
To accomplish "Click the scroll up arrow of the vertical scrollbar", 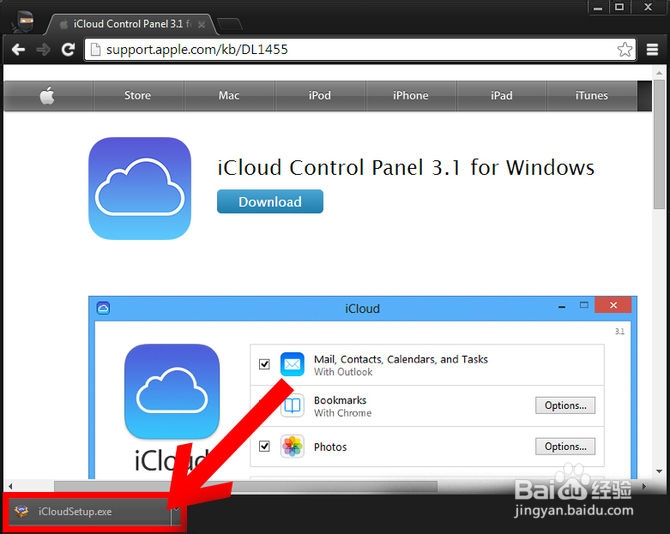I will pos(659,73).
